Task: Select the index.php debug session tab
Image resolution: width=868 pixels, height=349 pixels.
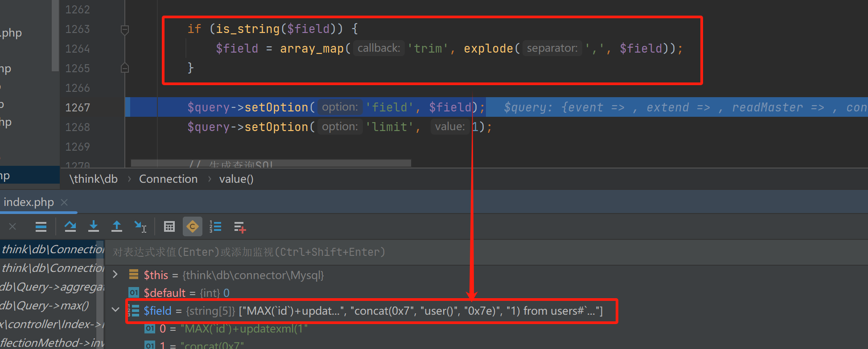Action: 29,202
